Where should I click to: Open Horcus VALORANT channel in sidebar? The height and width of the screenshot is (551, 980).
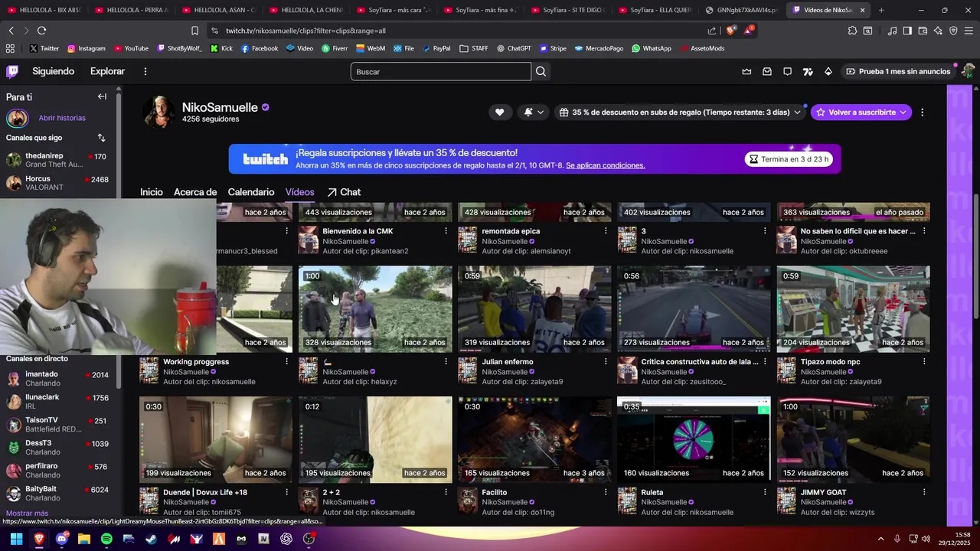tap(57, 183)
